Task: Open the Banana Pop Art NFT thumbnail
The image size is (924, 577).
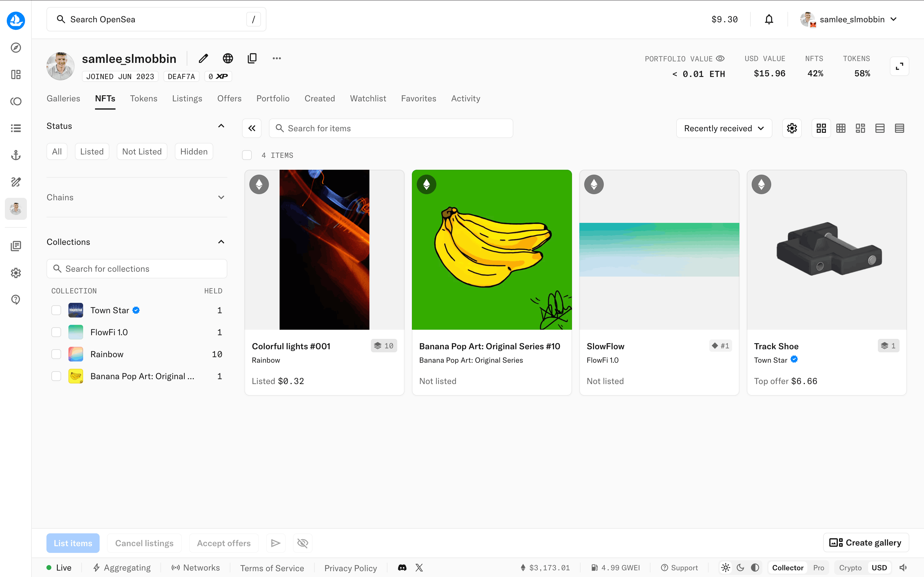Action: click(491, 250)
